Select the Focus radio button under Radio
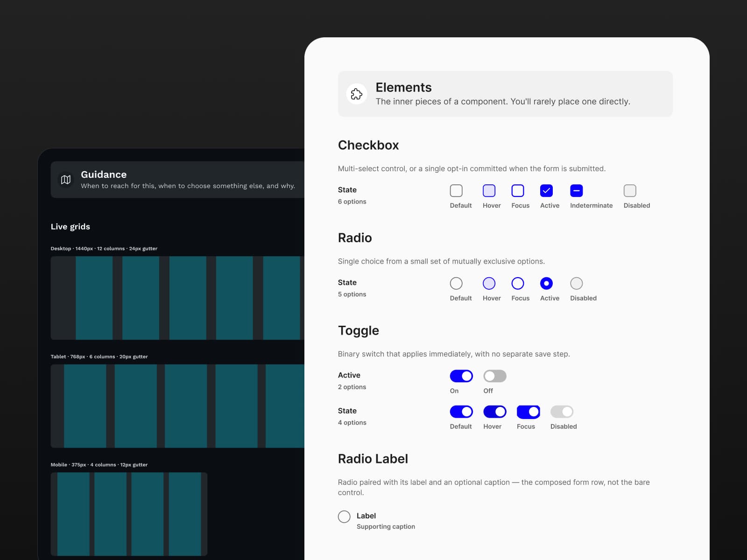This screenshot has width=747, height=560. pyautogui.click(x=518, y=283)
